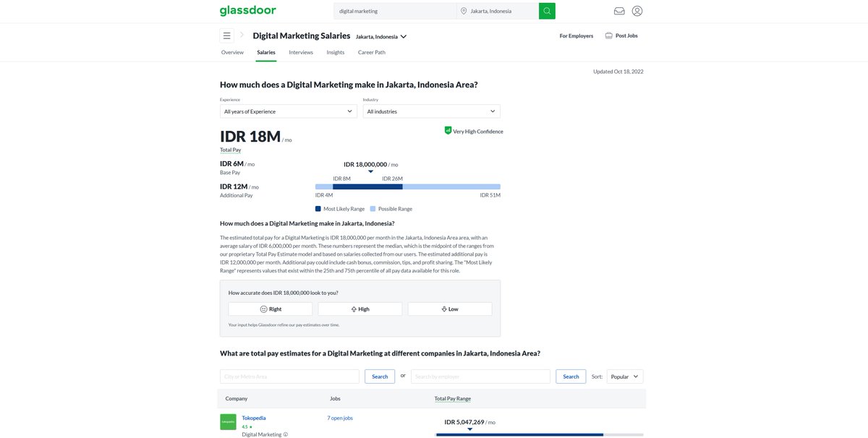The image size is (868, 438).
Task: Click the location pin icon
Action: 464,11
